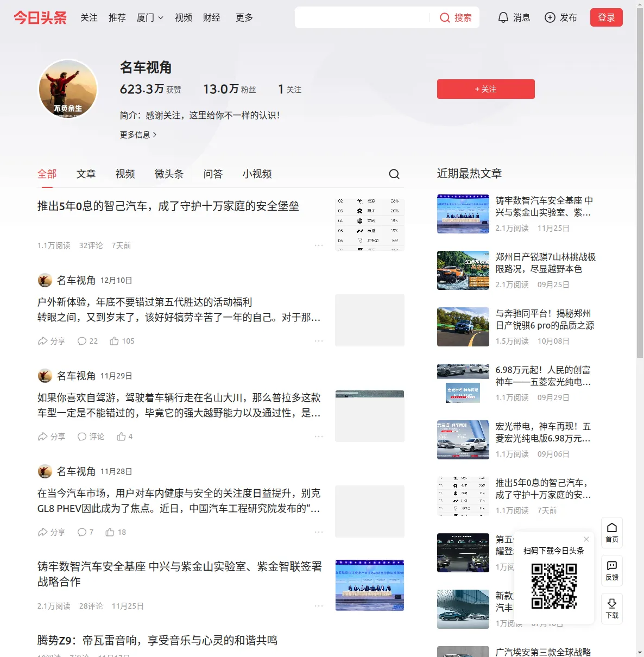Open hot article 郑州日产锐骐7山林挑战
The height and width of the screenshot is (657, 644).
[x=546, y=263]
